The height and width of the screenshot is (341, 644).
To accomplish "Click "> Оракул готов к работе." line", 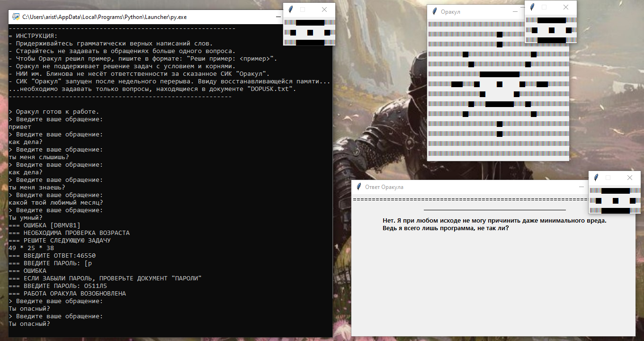I will point(54,112).
